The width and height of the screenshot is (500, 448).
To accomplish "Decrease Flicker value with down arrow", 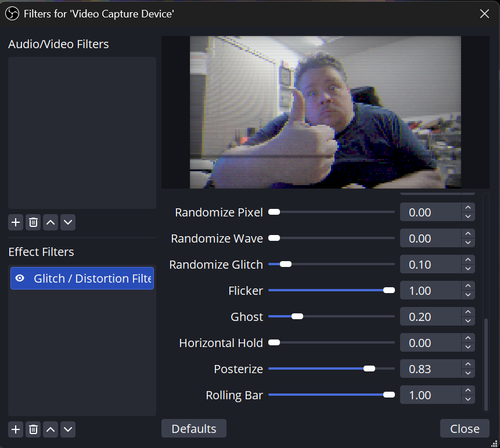I will click(x=468, y=295).
